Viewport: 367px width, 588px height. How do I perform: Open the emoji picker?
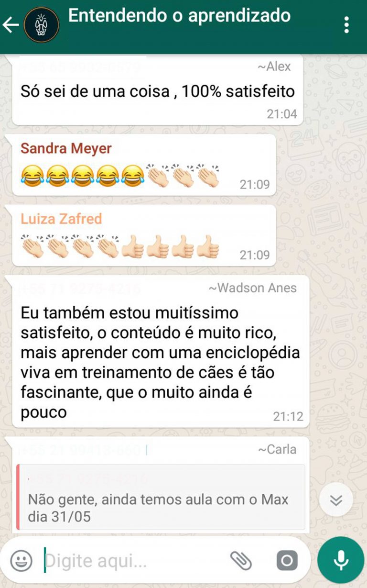(22, 560)
